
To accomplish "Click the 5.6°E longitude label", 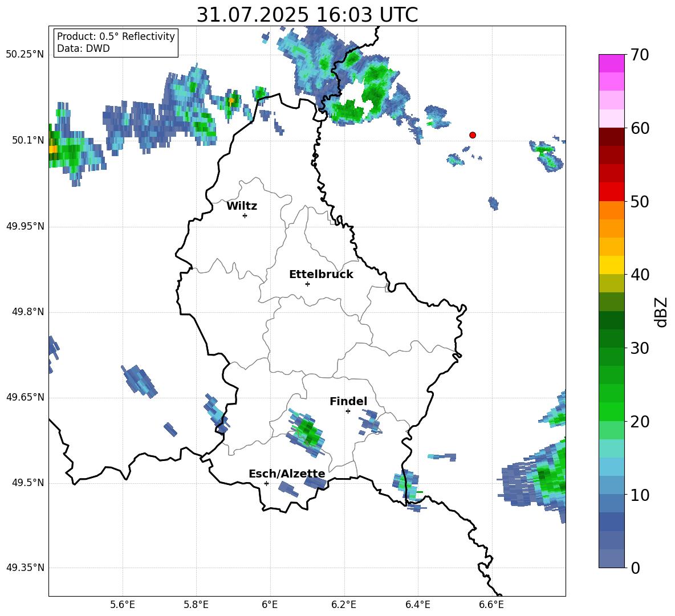I will [123, 605].
